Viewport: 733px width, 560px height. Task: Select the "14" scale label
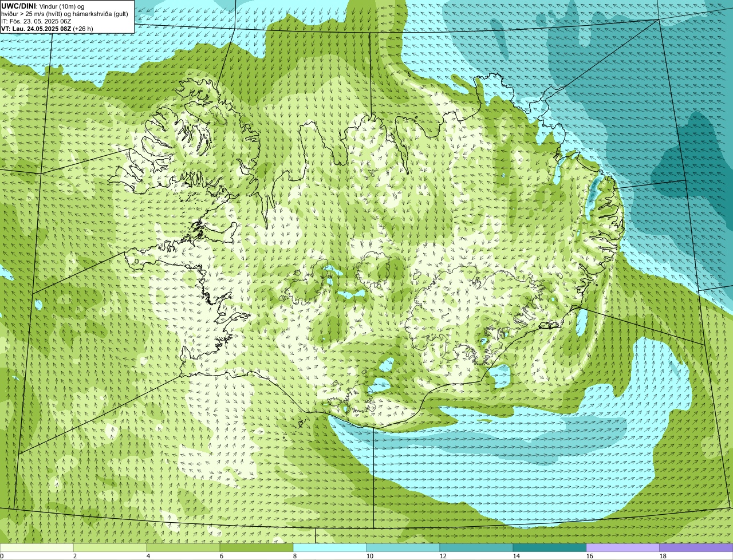point(517,556)
